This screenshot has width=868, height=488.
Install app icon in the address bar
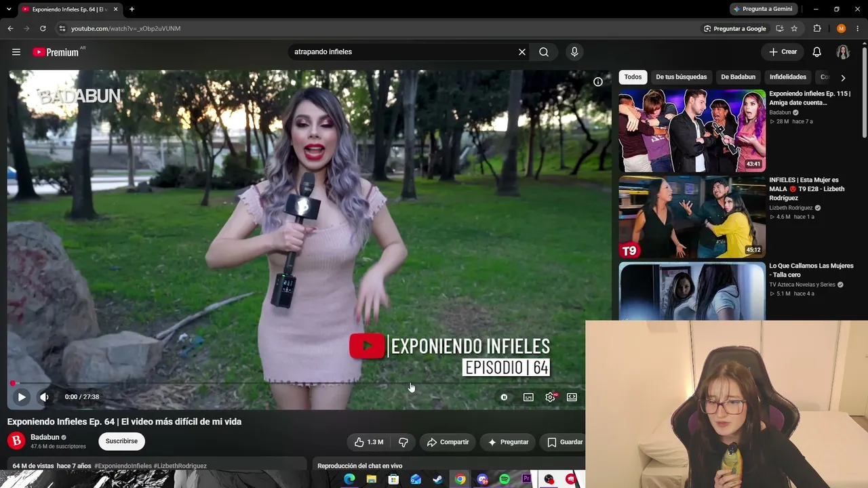point(779,28)
